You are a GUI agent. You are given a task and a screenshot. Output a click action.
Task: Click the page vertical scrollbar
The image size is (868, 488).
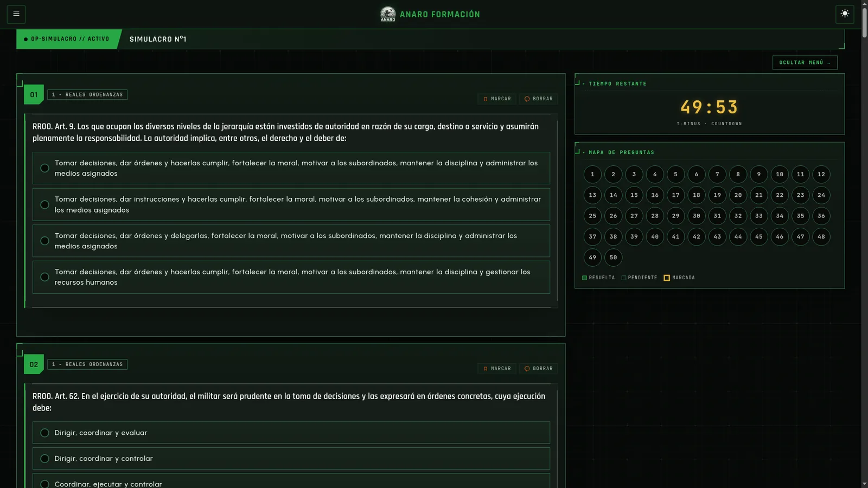[864, 22]
